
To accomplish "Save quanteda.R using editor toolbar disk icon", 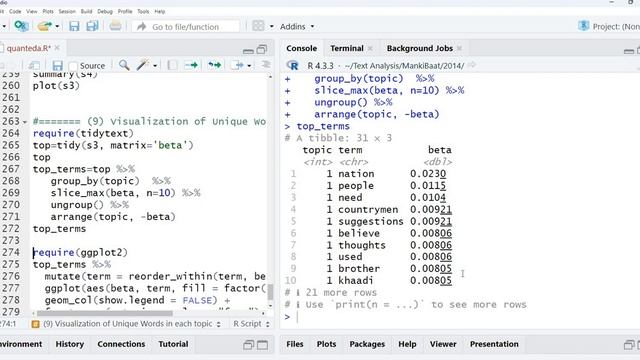I will (58, 65).
